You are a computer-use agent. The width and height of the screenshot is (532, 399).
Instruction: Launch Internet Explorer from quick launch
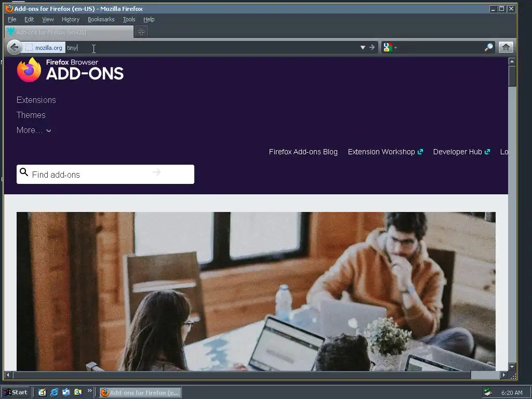tap(54, 393)
